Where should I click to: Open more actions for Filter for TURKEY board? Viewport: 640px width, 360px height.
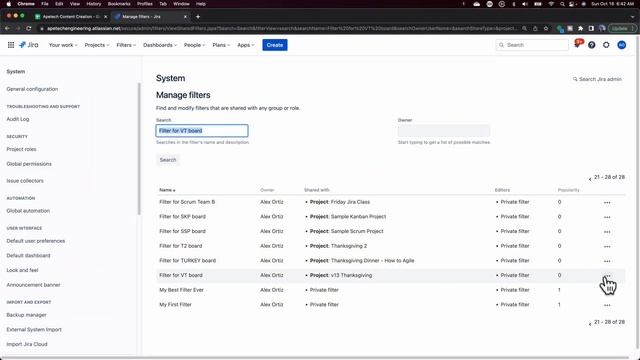tap(607, 261)
